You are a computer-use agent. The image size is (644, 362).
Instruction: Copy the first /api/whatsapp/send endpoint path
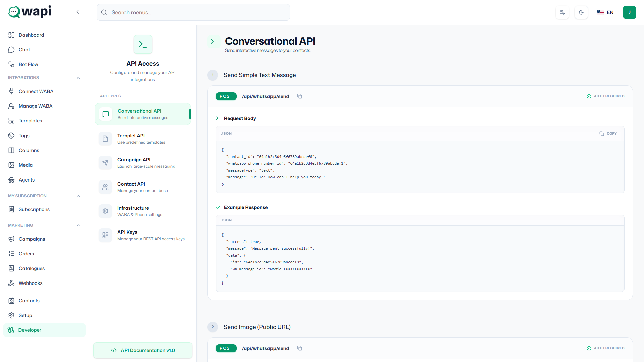(x=299, y=96)
